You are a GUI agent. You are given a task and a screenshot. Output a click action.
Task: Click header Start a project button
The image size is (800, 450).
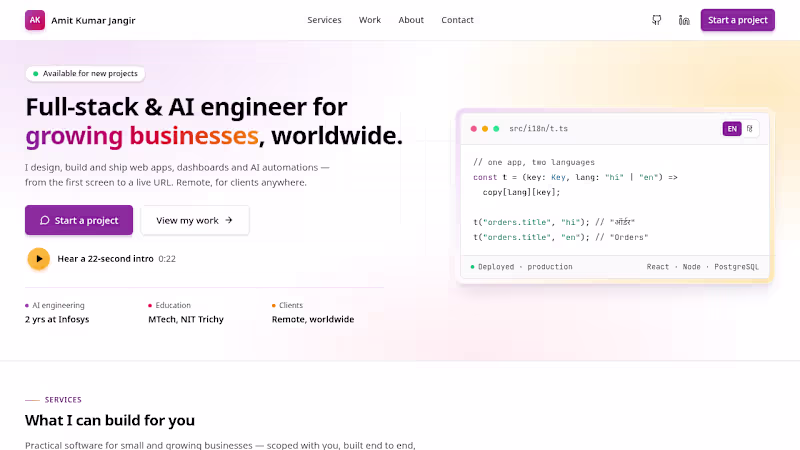pyautogui.click(x=737, y=20)
